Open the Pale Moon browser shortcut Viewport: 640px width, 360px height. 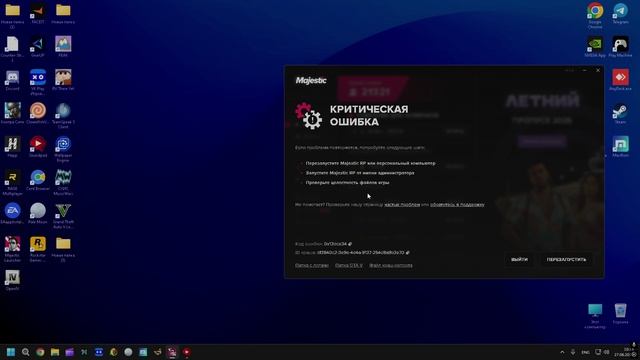(38, 213)
